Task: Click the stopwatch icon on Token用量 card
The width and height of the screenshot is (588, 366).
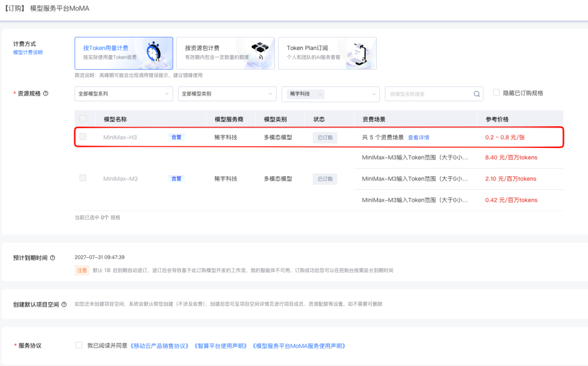Action: pyautogui.click(x=154, y=52)
